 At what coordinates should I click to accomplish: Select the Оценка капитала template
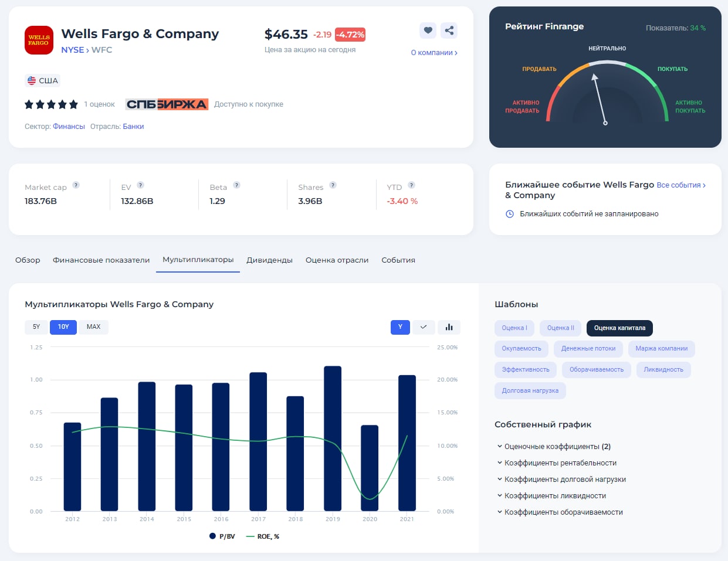click(619, 328)
